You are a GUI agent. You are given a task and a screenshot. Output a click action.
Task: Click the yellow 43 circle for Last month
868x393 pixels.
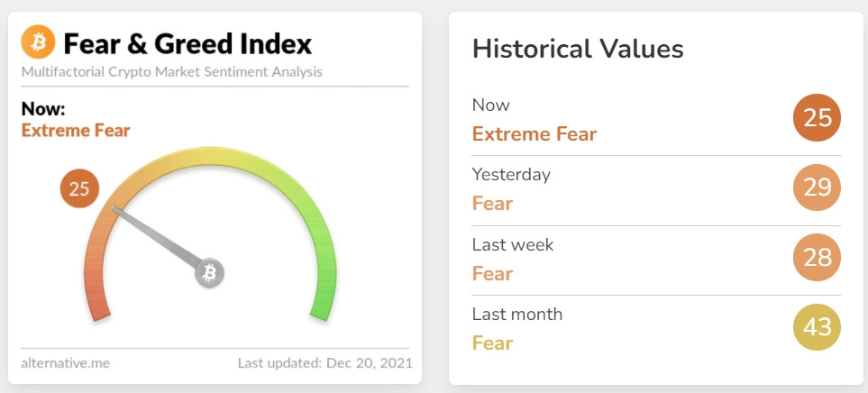coord(817,327)
